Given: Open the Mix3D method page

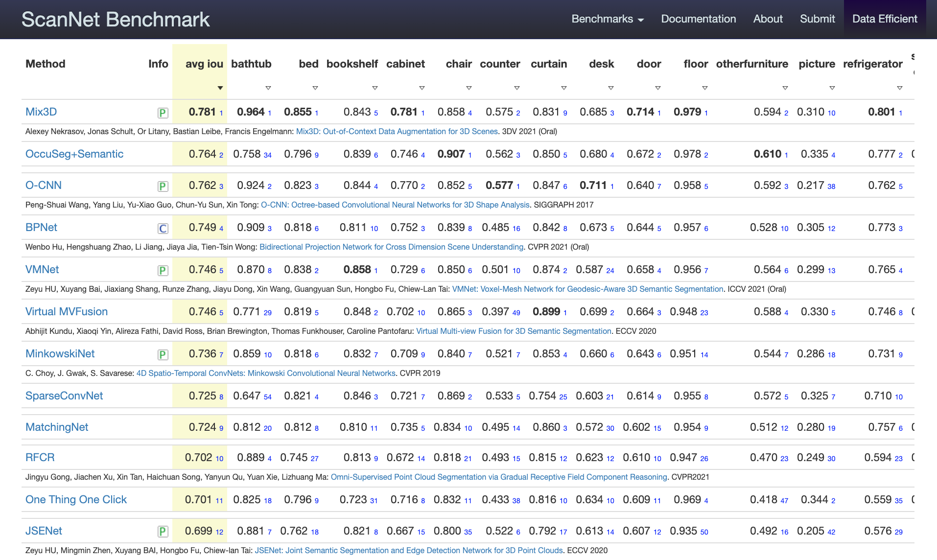Looking at the screenshot, I should click(x=41, y=112).
